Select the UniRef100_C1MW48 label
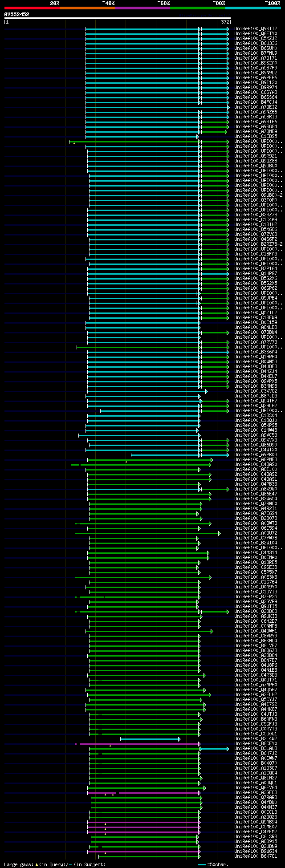 point(256,430)
